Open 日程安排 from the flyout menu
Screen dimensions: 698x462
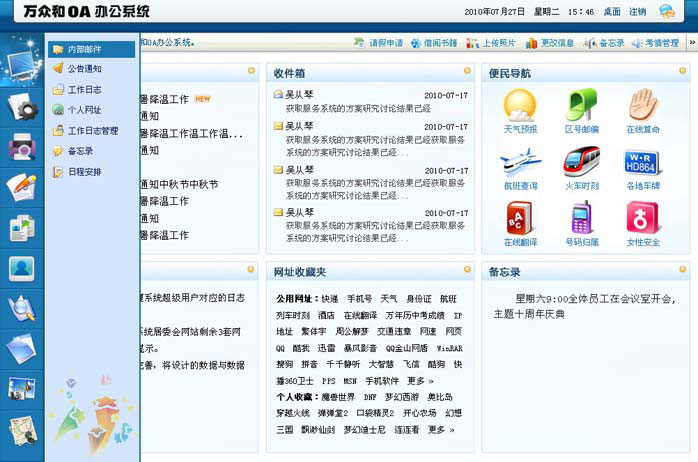[x=84, y=171]
